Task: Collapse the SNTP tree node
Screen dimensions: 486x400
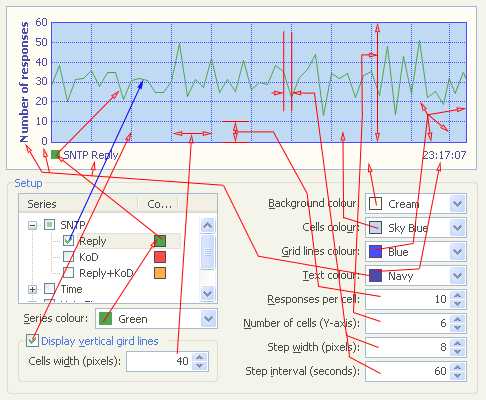Action: (32, 225)
